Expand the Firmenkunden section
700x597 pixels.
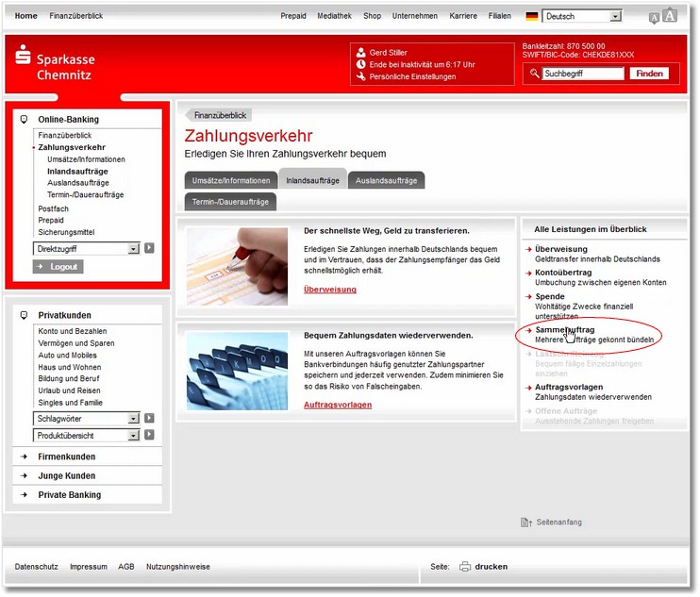[x=69, y=457]
